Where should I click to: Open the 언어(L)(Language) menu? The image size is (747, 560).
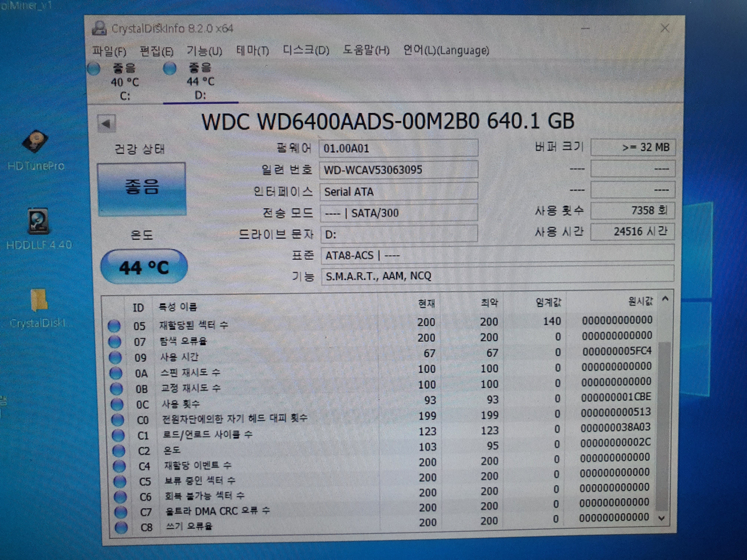446,51
